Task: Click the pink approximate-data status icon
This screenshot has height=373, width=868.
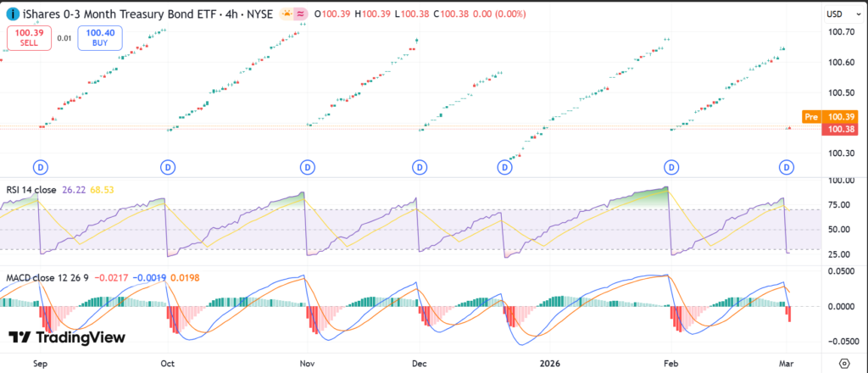Action: click(300, 14)
